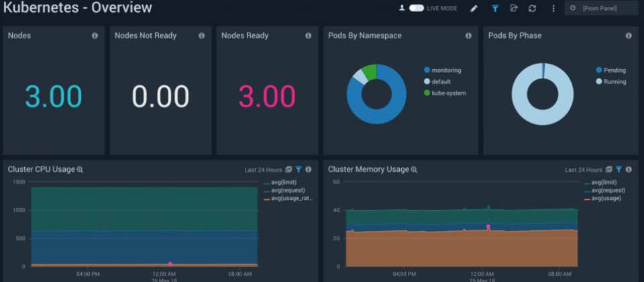Toggle the kube-system legend entry

click(445, 93)
